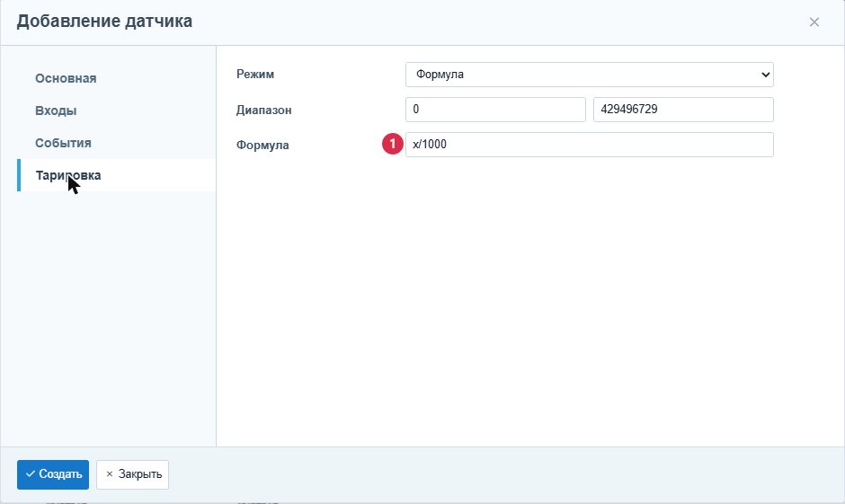Viewport: 845px width, 504px height.
Task: Click the Диапазон minimum field with 0
Action: [x=496, y=110]
